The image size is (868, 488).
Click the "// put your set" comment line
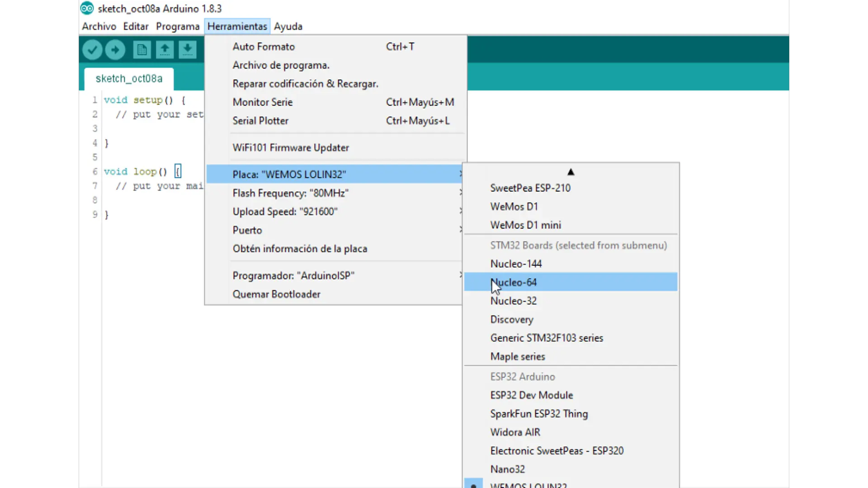(160, 114)
